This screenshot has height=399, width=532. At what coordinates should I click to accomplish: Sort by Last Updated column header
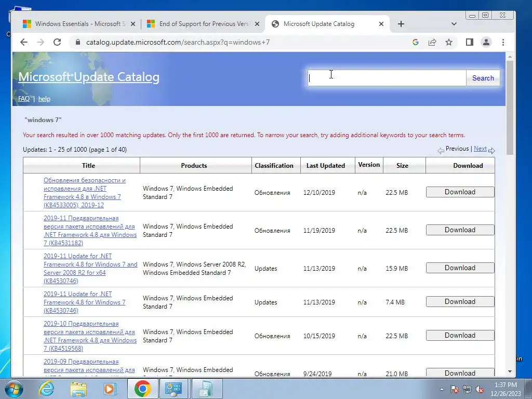click(325, 166)
